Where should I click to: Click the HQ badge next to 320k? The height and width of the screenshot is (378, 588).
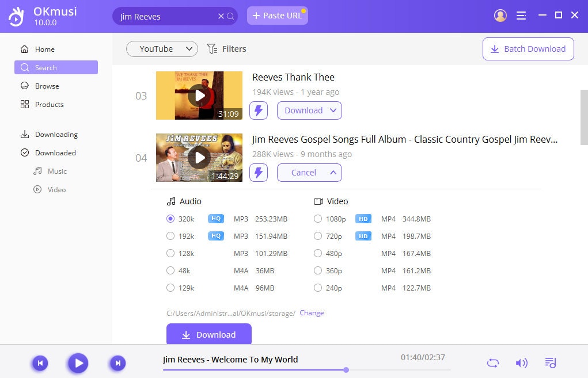(x=216, y=219)
